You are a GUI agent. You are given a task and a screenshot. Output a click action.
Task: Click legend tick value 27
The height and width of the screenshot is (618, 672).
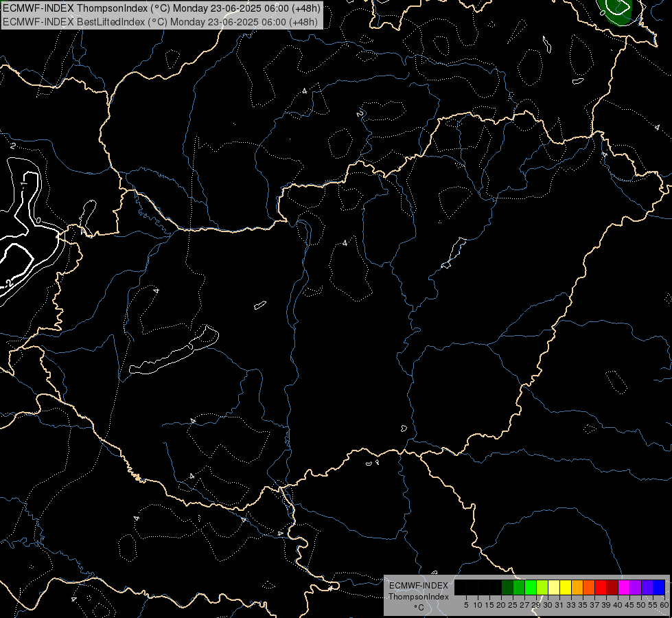click(524, 605)
